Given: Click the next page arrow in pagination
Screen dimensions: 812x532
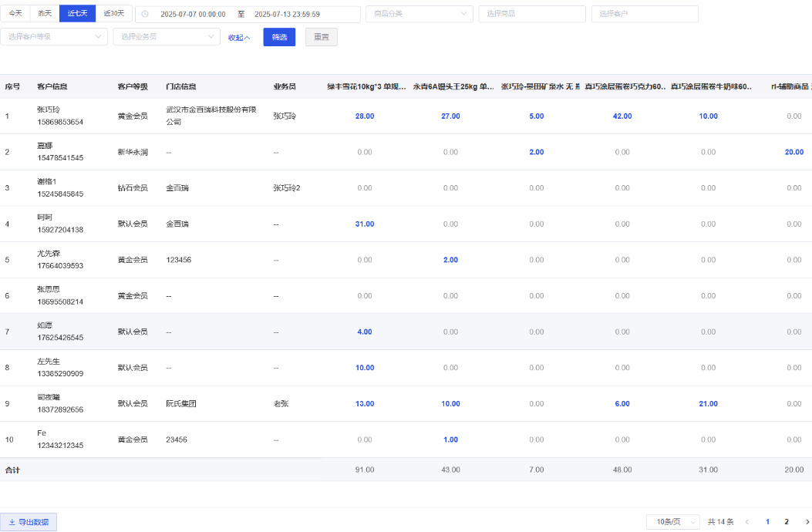Looking at the screenshot, I should (x=807, y=522).
